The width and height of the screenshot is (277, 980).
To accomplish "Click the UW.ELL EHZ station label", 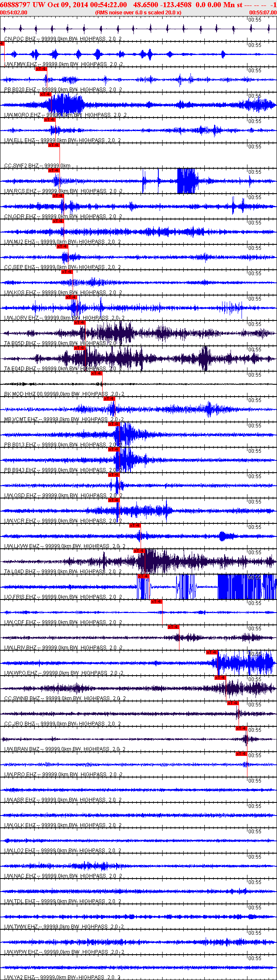I will click(62, 140).
